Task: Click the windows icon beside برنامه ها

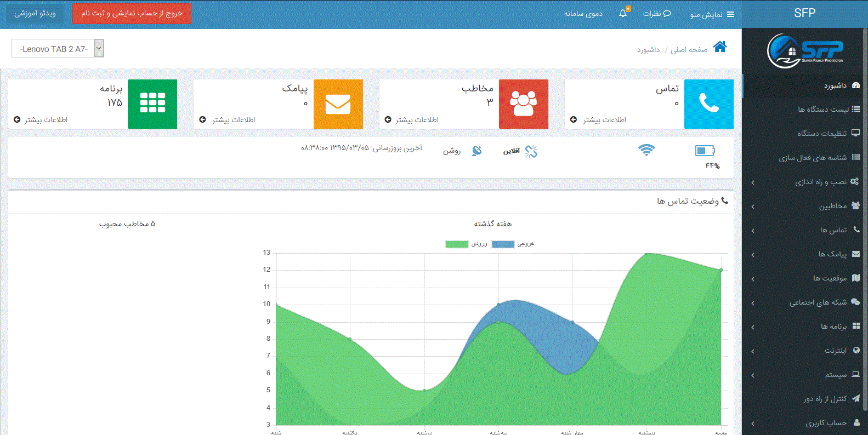Action: (856, 326)
